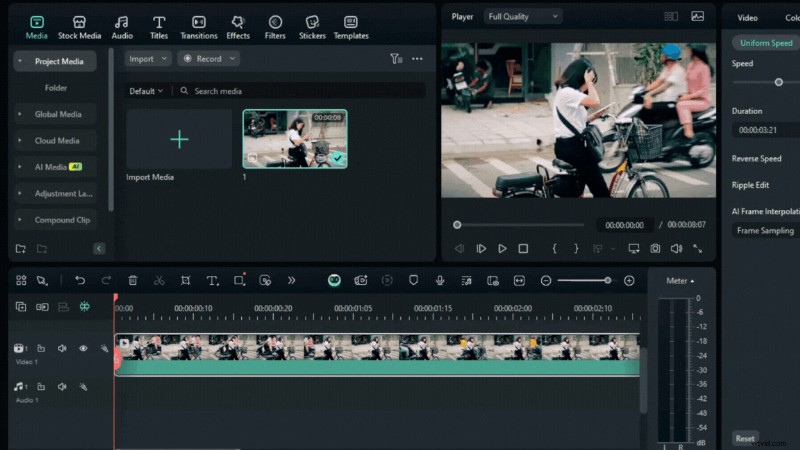Open the Record dropdown
800x450 pixels.
tap(209, 59)
